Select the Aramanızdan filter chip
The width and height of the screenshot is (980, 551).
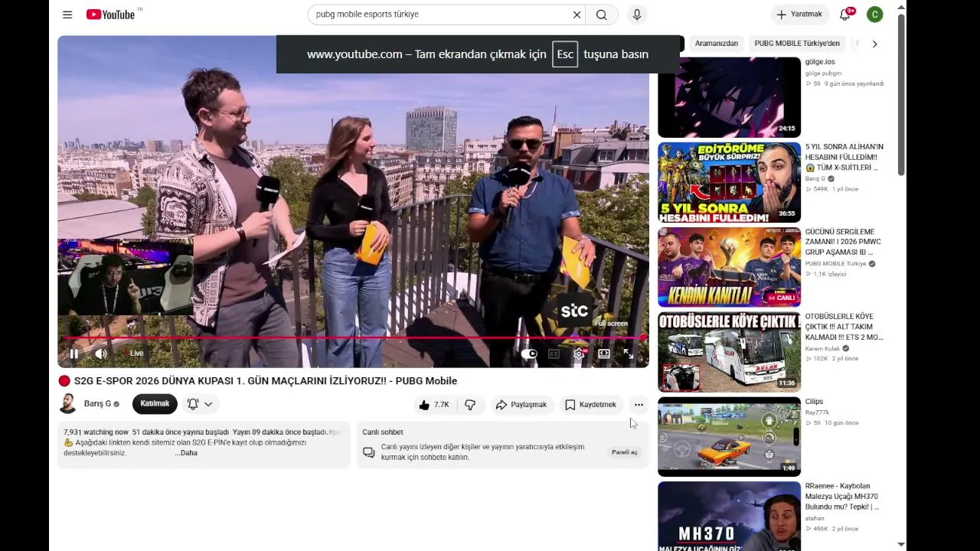tap(717, 44)
